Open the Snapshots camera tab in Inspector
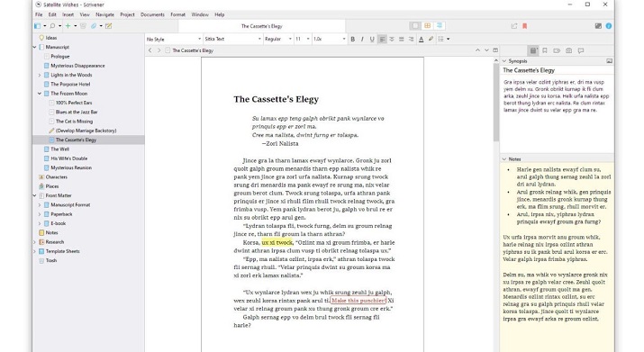The width and height of the screenshot is (644, 352). [x=568, y=50]
